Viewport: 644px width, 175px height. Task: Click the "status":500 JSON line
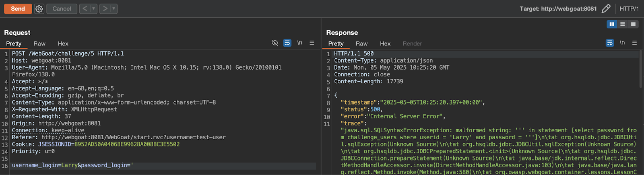362,109
